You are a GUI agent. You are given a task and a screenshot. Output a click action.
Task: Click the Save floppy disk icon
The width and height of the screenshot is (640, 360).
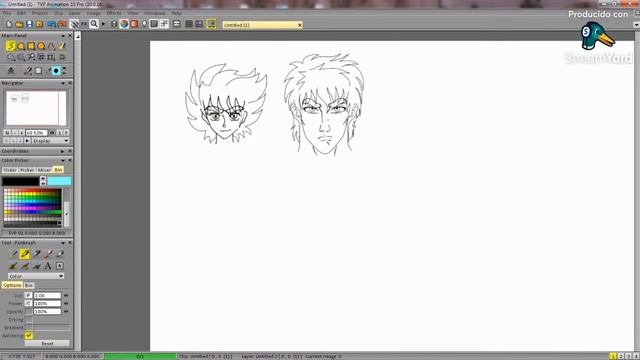[29, 24]
